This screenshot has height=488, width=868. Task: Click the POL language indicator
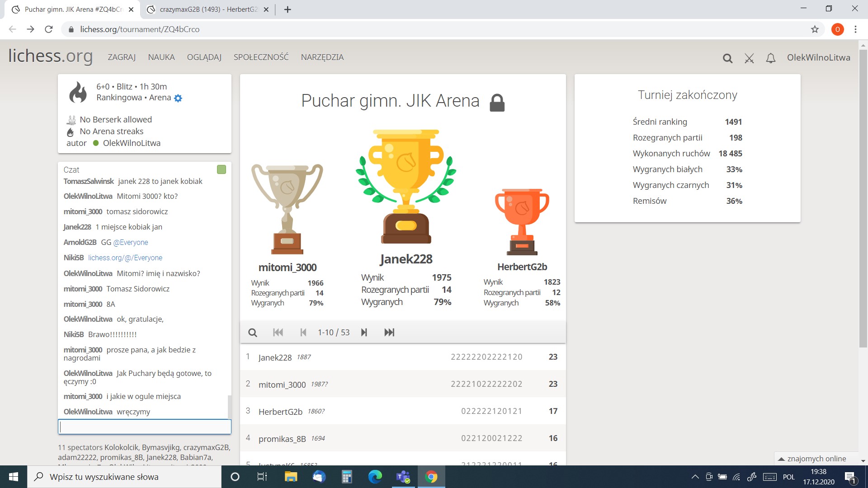(x=789, y=477)
